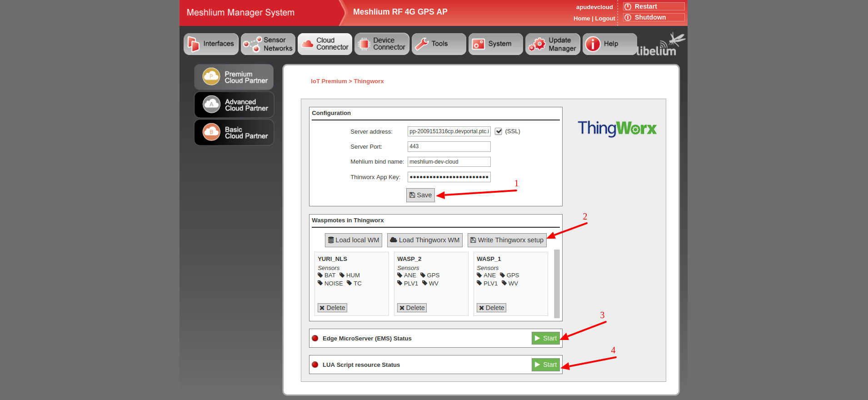The image size is (868, 400).
Task: Start the Edge MicroServer (EMS)
Action: 546,338
